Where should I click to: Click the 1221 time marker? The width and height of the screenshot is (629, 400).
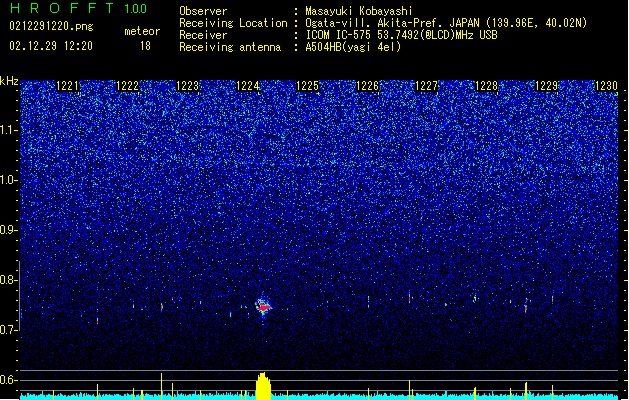[67, 86]
